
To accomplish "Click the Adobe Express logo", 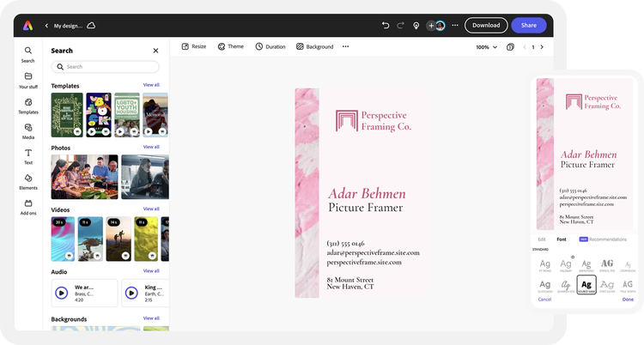I will point(27,26).
